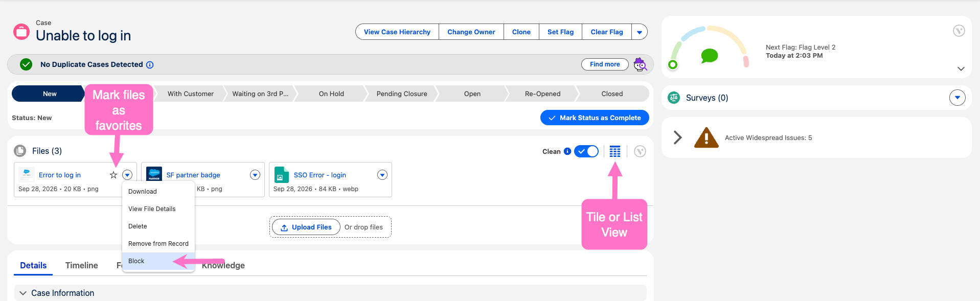This screenshot has width=980, height=301.
Task: Open the Details tab
Action: [33, 265]
